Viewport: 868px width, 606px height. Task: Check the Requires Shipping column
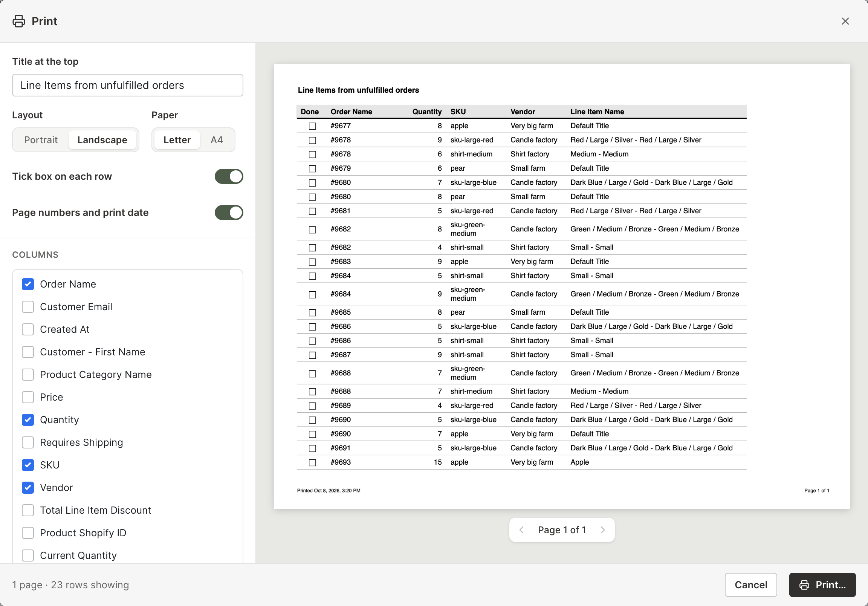point(28,442)
